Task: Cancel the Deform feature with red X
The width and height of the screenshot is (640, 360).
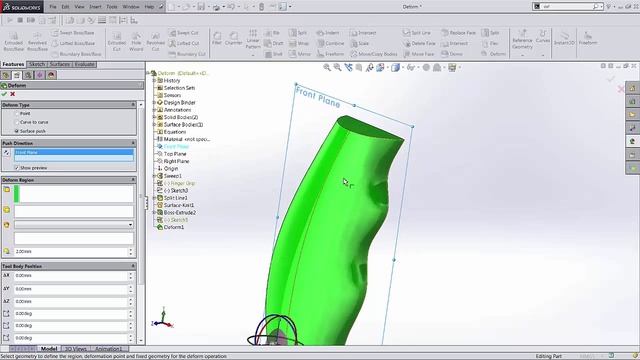Action: coord(13,94)
